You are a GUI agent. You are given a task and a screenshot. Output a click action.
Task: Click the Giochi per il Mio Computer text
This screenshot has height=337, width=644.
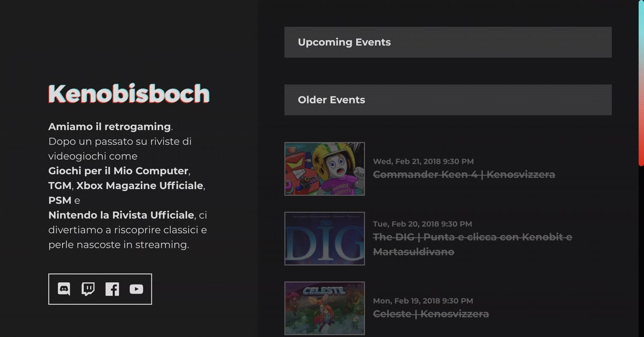pos(119,171)
